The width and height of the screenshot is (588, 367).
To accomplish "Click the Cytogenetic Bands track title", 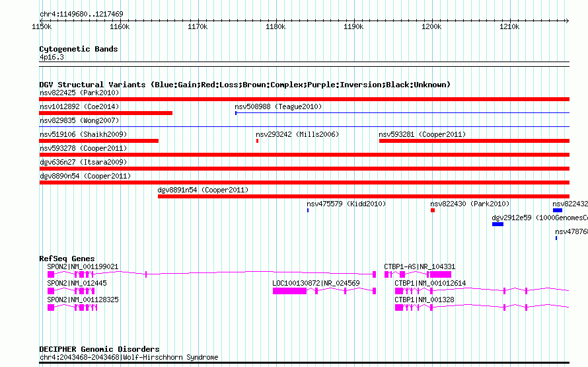I will coord(79,49).
